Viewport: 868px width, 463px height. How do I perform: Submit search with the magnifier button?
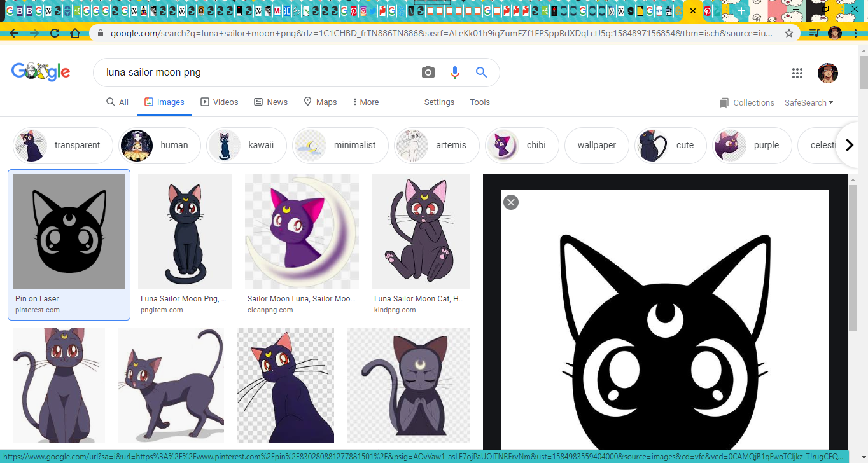tap(481, 73)
